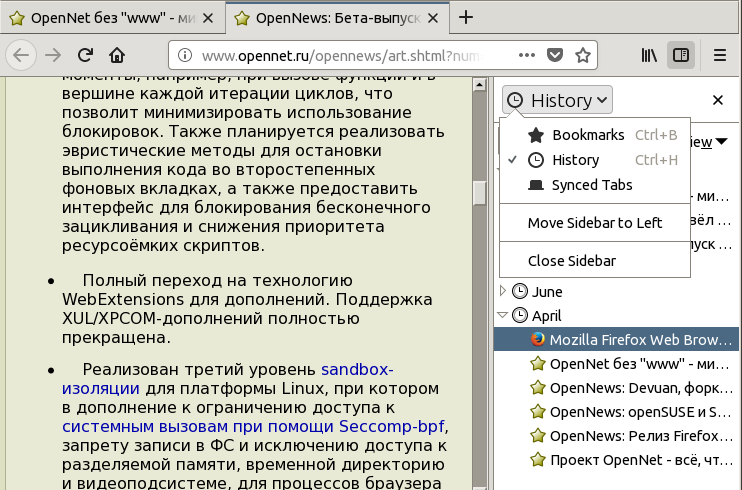This screenshot has height=490, width=742.
Task: Open the History sidebar header dropdown
Action: tap(557, 100)
